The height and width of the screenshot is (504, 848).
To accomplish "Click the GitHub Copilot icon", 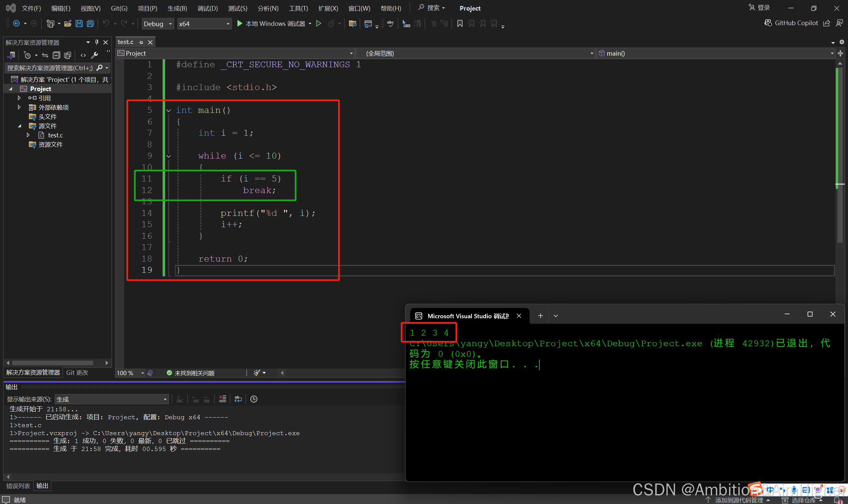I will [x=768, y=23].
